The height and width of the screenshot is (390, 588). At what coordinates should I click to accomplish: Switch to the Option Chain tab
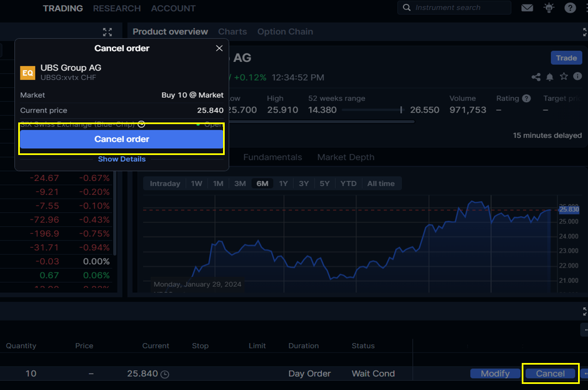285,31
